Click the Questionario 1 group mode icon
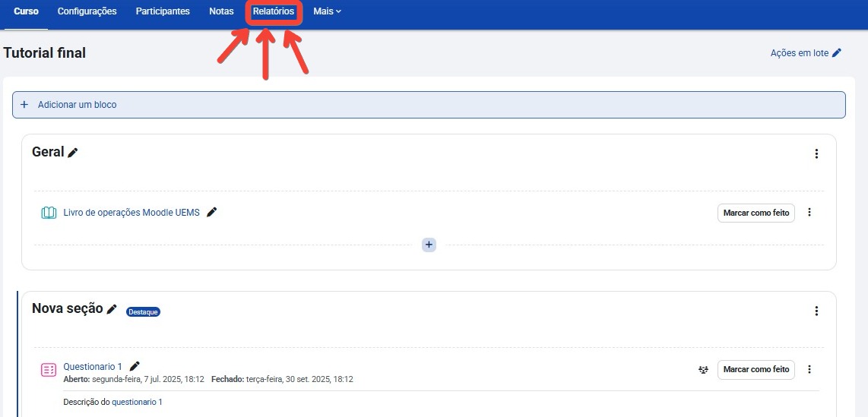Screen dimensions: 868x417 point(704,370)
